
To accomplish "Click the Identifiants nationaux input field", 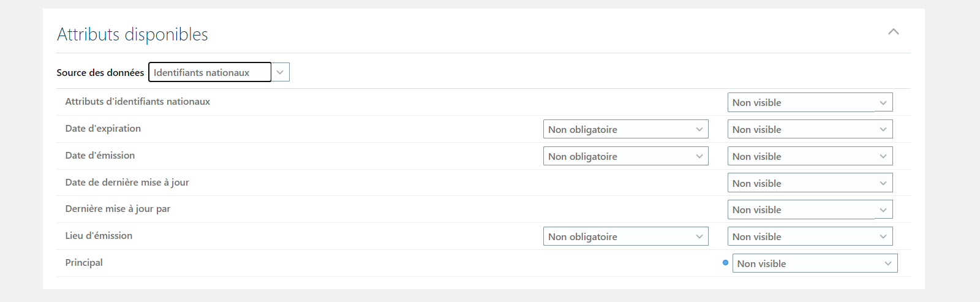I will [209, 72].
